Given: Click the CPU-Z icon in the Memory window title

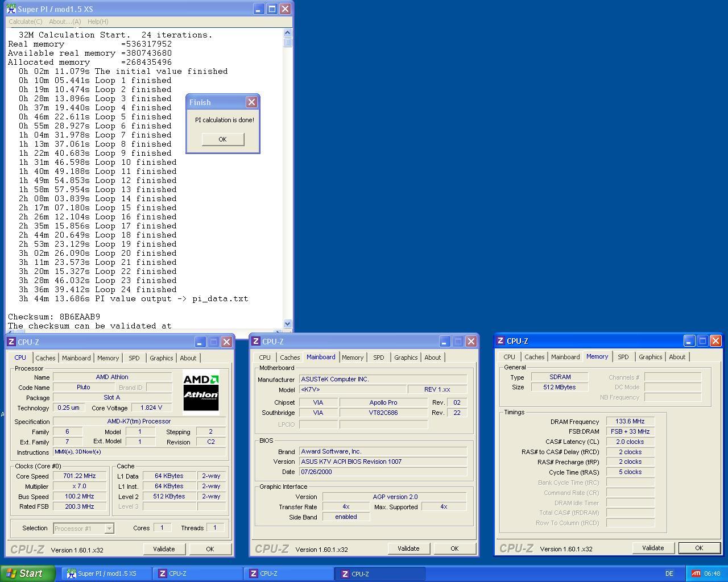Looking at the screenshot, I should coord(500,340).
